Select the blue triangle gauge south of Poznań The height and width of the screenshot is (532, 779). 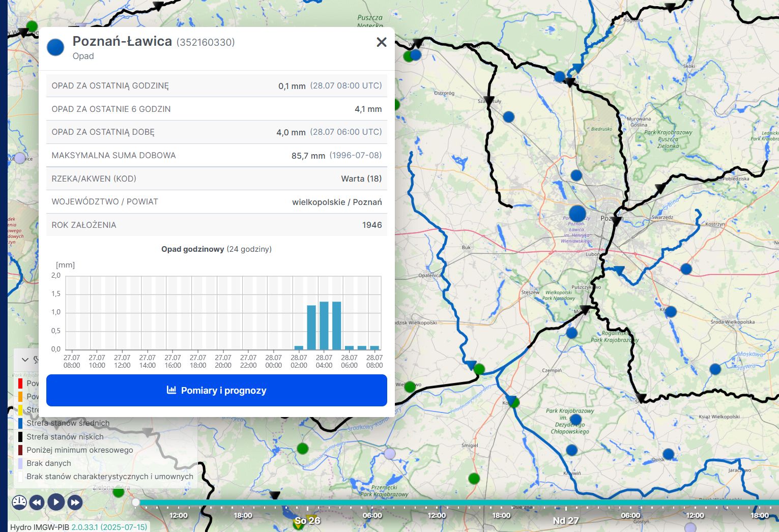tap(619, 270)
